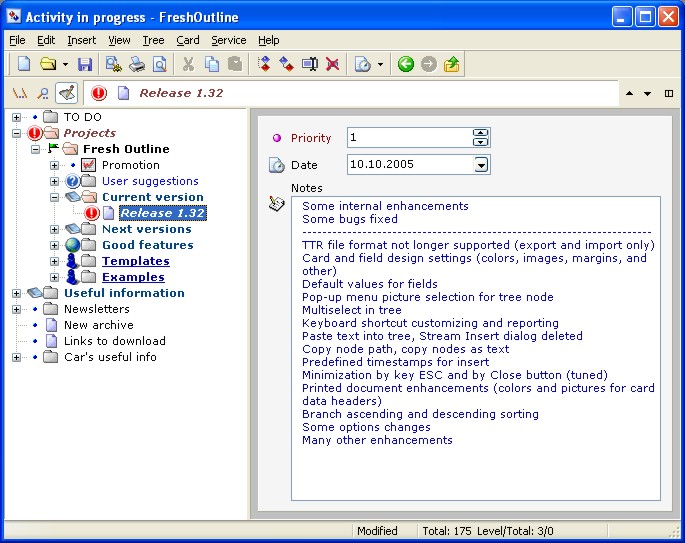Click the Priority number field
The width and height of the screenshot is (685, 543).
[410, 138]
